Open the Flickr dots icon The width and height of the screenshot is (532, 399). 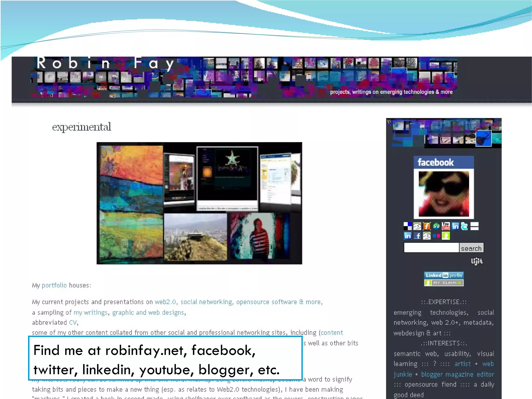point(436,236)
